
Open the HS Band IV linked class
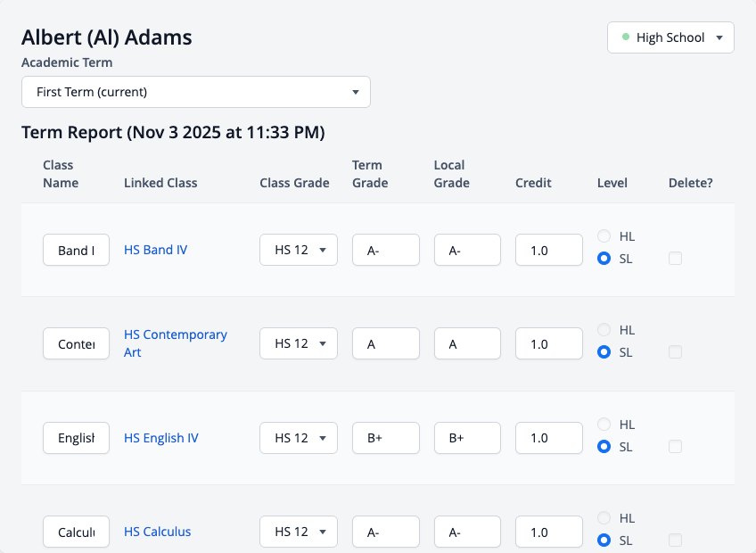(x=155, y=250)
